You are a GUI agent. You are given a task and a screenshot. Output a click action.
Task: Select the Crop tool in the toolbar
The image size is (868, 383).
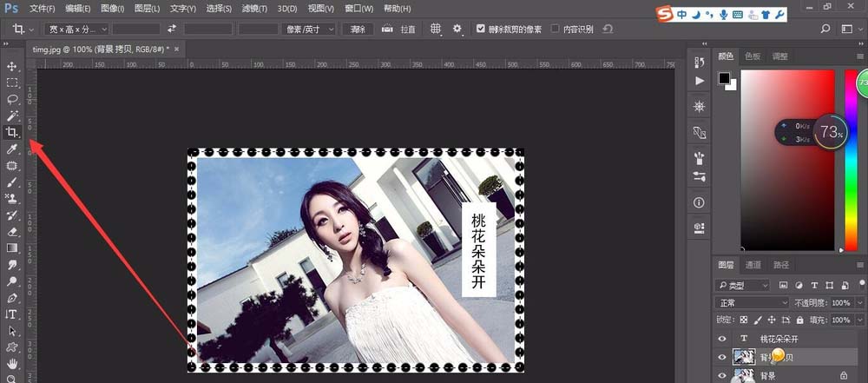point(12,132)
